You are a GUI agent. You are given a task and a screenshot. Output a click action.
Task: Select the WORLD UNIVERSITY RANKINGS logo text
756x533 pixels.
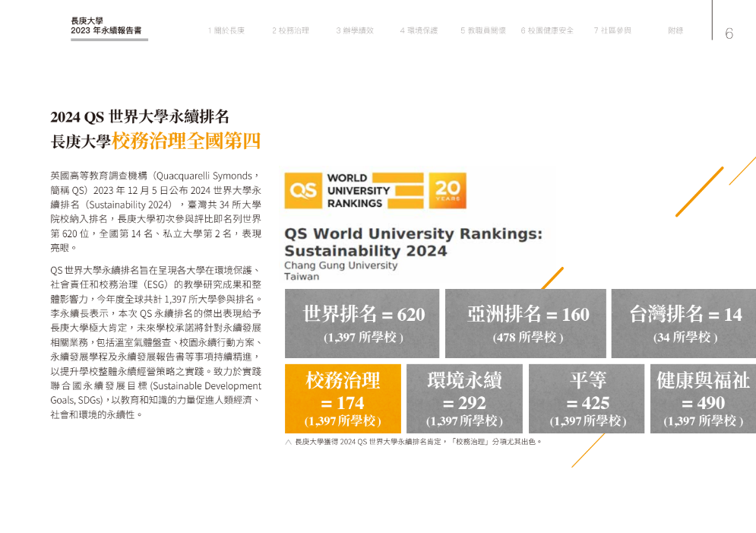(358, 191)
